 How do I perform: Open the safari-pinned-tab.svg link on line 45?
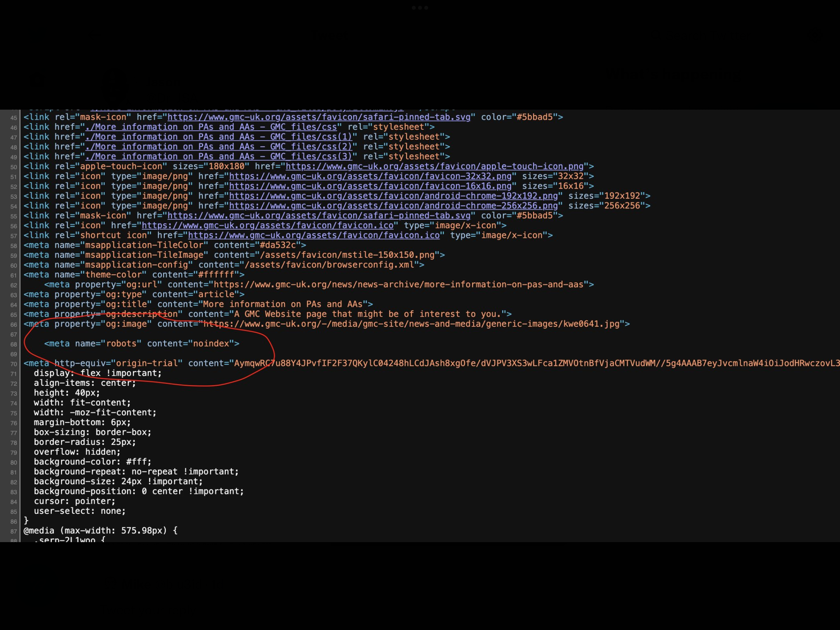pos(319,117)
